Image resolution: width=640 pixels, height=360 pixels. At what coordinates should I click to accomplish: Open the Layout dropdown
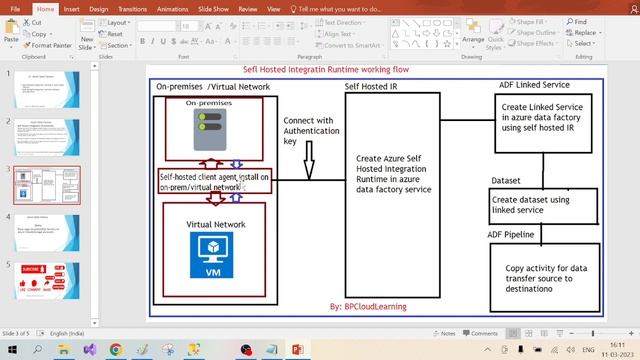pyautogui.click(x=115, y=22)
